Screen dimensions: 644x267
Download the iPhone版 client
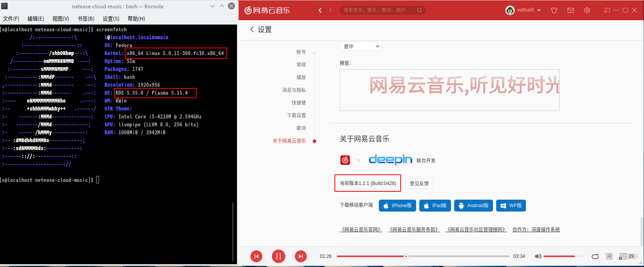coord(397,206)
